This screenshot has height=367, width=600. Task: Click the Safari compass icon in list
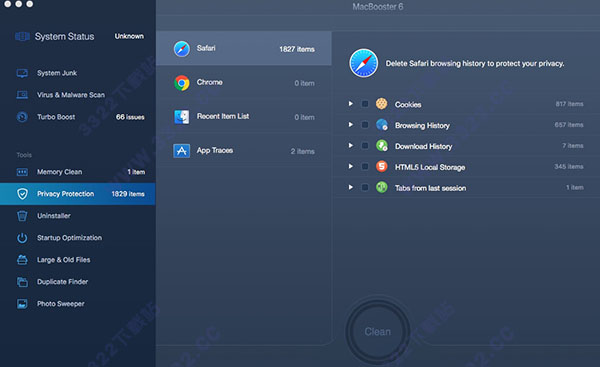click(182, 49)
